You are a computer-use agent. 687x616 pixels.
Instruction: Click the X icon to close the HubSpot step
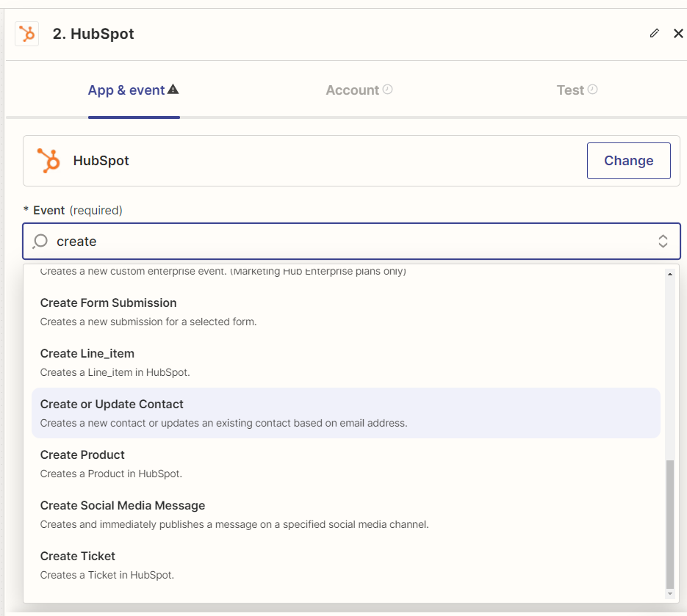click(x=678, y=33)
